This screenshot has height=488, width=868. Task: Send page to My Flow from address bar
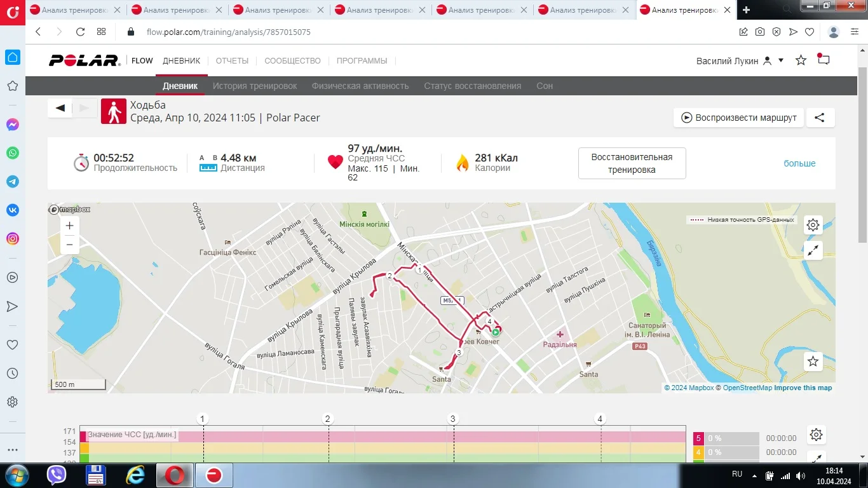point(793,32)
